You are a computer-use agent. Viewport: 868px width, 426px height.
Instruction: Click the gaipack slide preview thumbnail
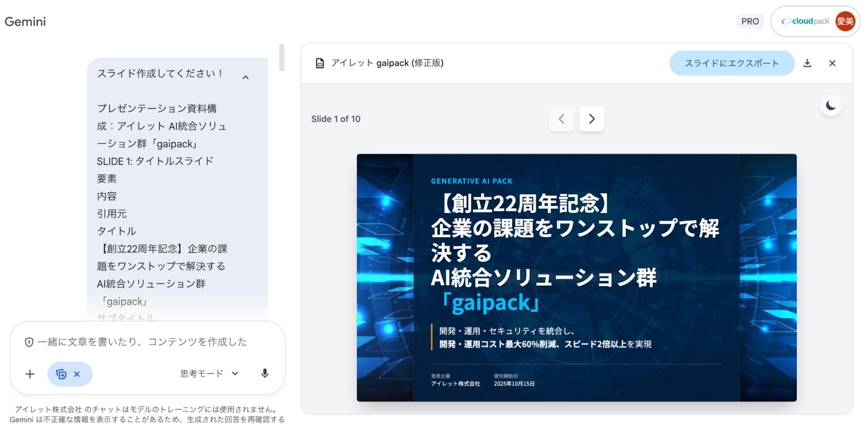(x=577, y=277)
